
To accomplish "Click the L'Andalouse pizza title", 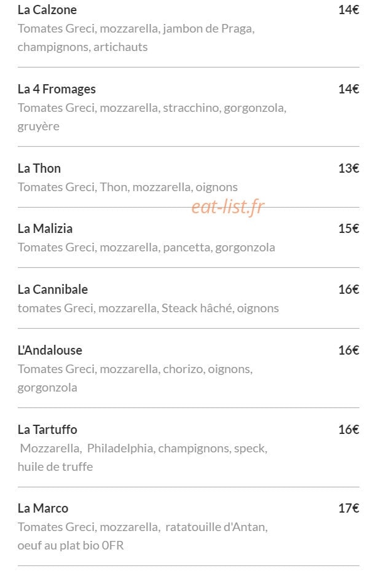I will pyautogui.click(x=50, y=350).
